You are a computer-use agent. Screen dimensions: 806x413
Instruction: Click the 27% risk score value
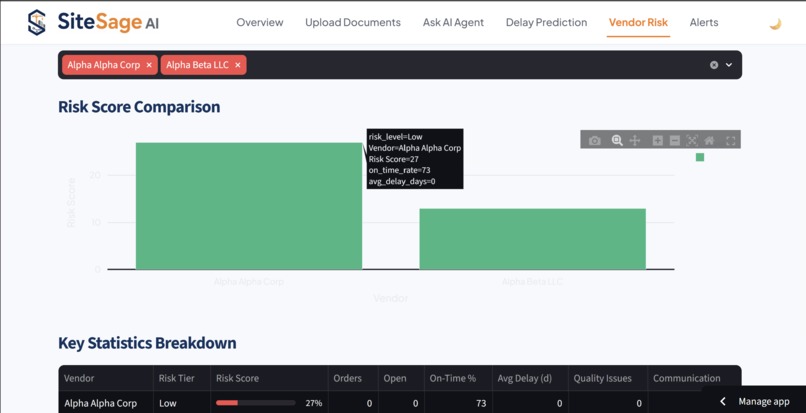click(x=314, y=403)
